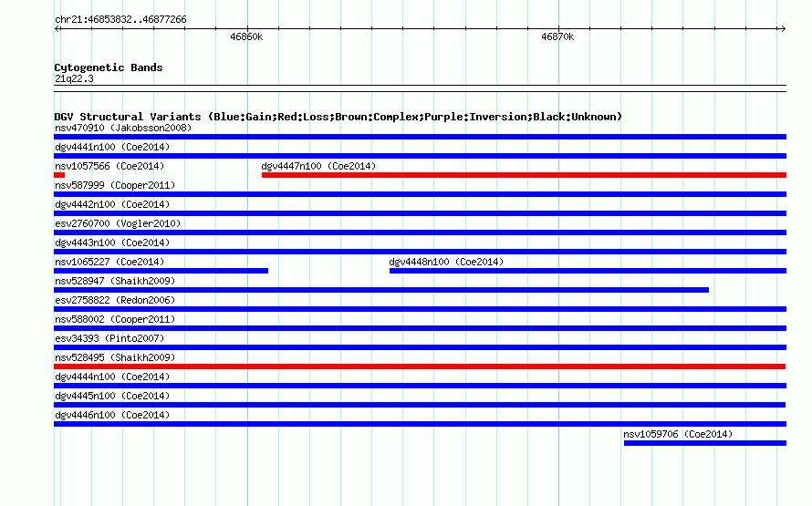This screenshot has height=506, width=812.
Task: Open dgv4444n100 (Coe2014) label
Action: pos(112,377)
